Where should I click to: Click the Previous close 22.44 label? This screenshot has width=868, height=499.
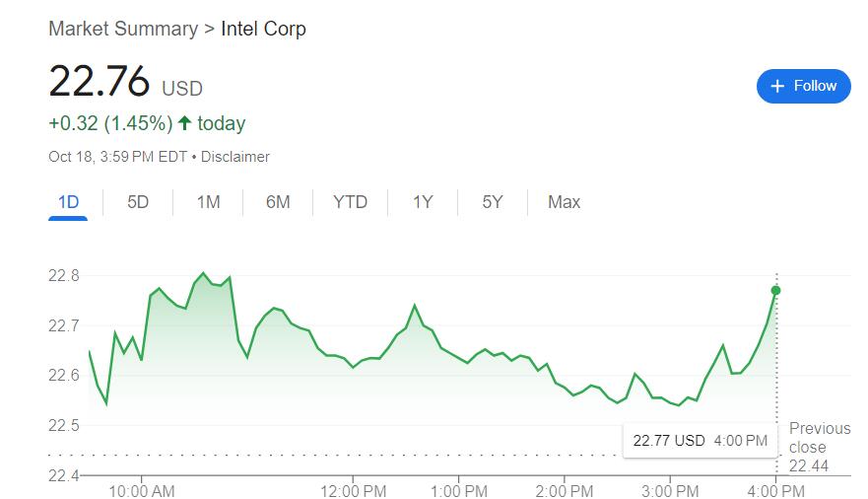coord(819,447)
